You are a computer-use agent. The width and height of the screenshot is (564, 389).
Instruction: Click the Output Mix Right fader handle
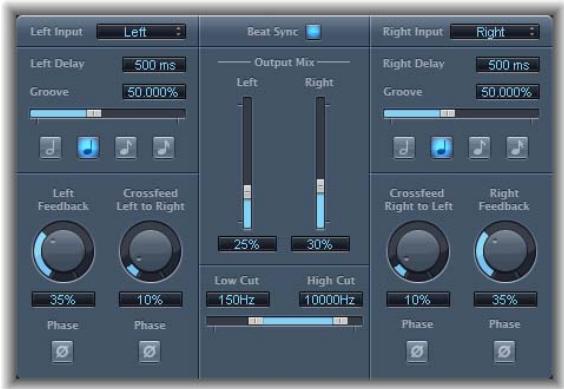[x=320, y=186]
